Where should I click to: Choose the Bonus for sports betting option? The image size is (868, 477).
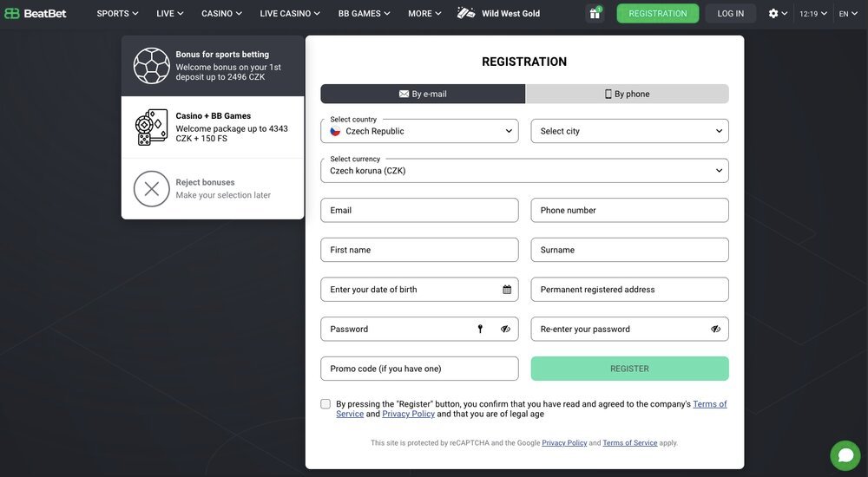click(x=213, y=66)
